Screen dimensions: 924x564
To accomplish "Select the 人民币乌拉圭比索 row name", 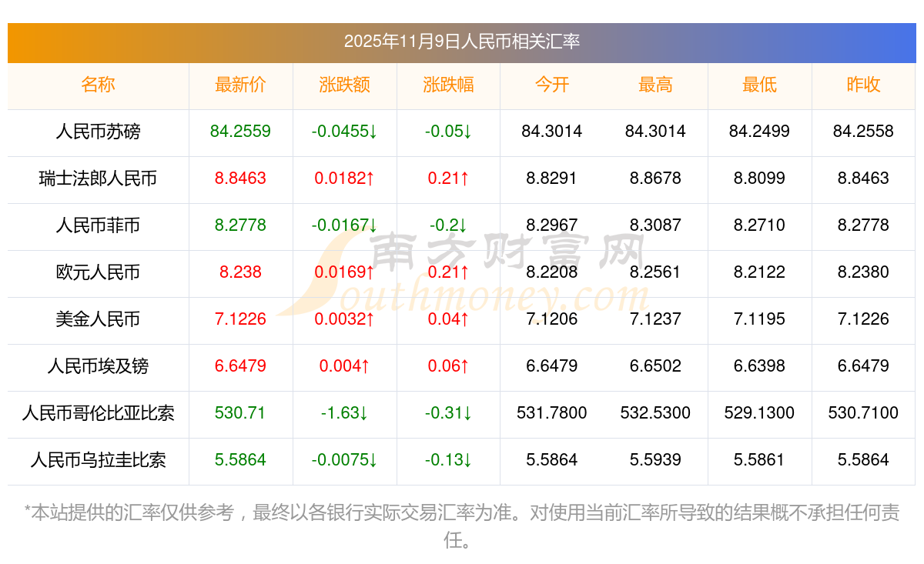I will pos(98,460).
